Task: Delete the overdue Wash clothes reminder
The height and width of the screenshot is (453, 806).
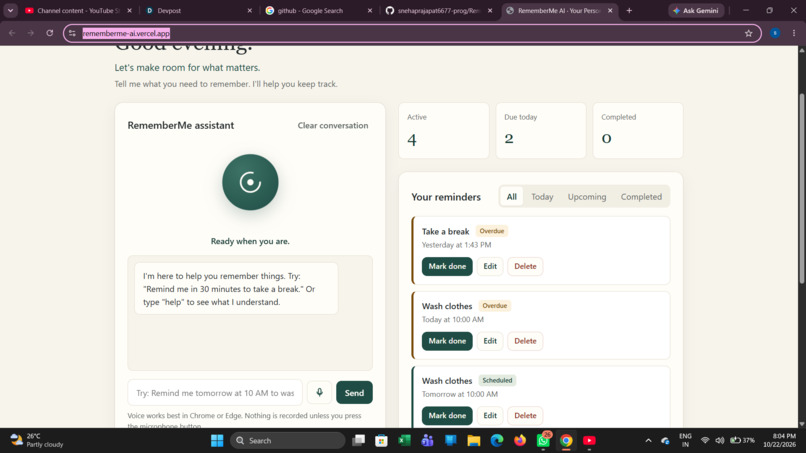Action: 525,341
